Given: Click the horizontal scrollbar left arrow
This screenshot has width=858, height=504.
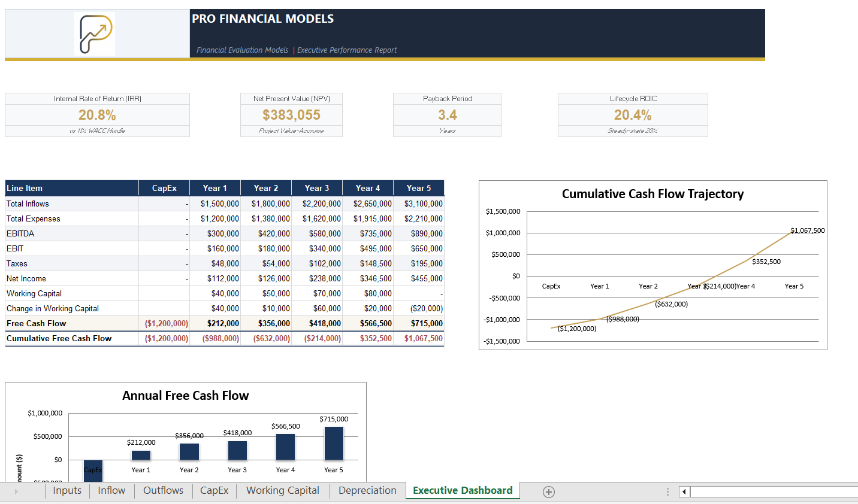Looking at the screenshot, I should tap(684, 491).
